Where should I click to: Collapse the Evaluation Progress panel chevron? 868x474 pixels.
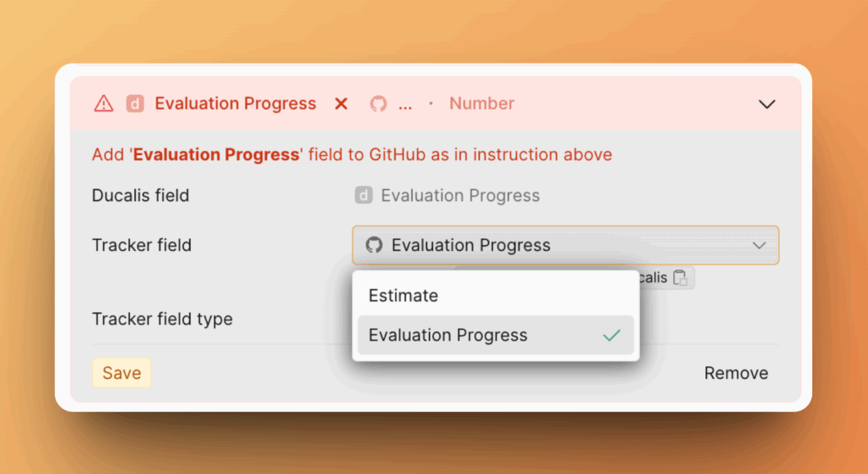tap(766, 103)
